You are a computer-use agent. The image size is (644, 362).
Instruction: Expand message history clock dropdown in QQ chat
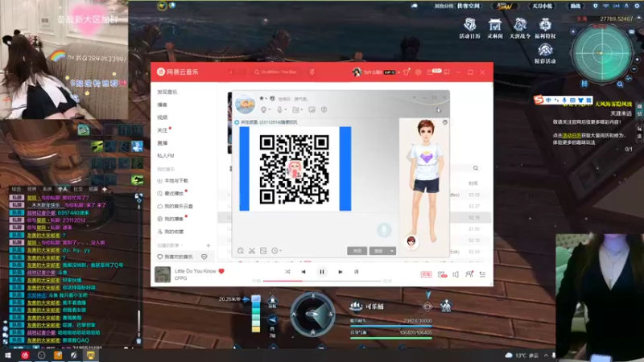(280, 251)
